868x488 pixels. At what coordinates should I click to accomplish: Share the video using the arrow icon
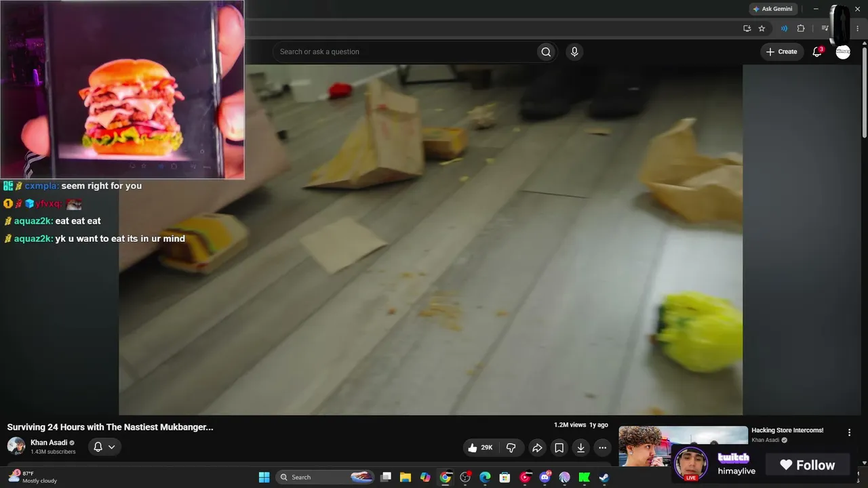coord(537,447)
